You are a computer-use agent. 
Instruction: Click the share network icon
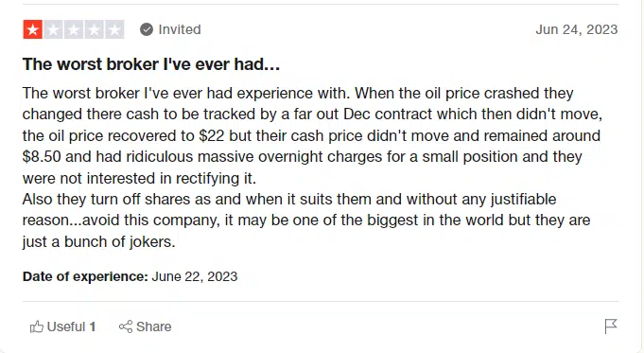pos(126,327)
